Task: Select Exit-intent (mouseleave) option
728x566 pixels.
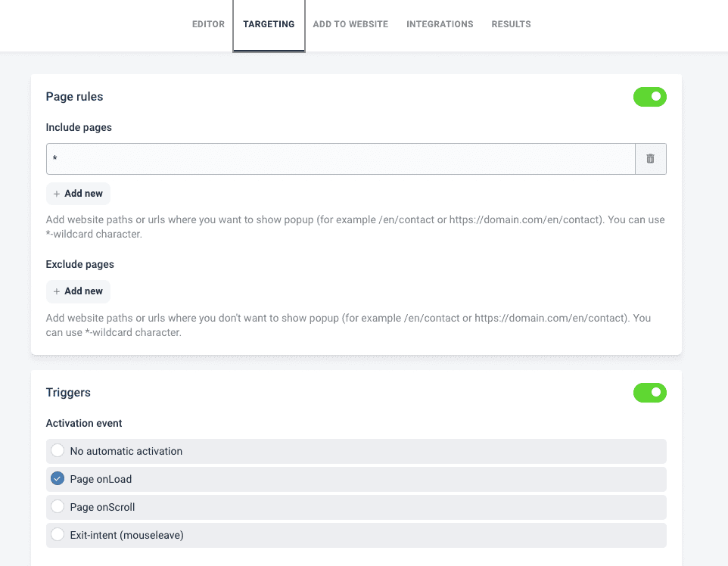Action: point(356,535)
